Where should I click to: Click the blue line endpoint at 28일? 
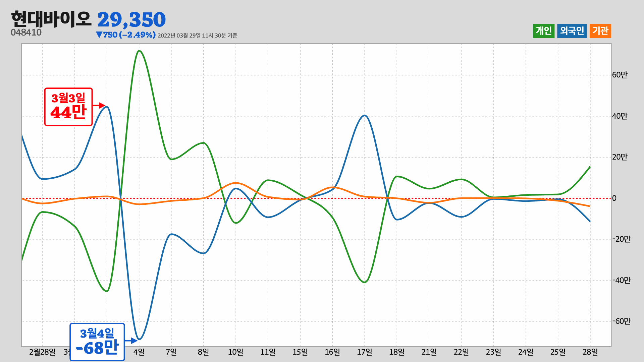click(x=590, y=221)
